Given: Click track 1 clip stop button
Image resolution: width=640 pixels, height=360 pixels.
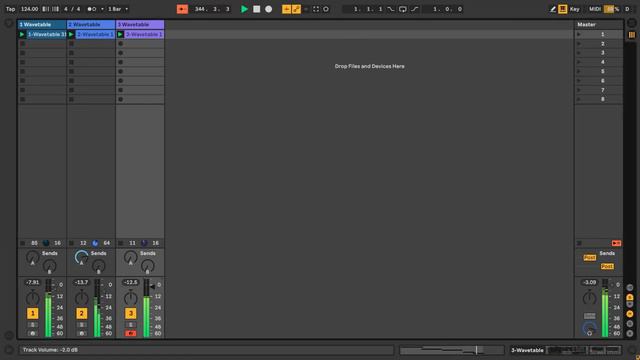Looking at the screenshot, I should pos(22,243).
